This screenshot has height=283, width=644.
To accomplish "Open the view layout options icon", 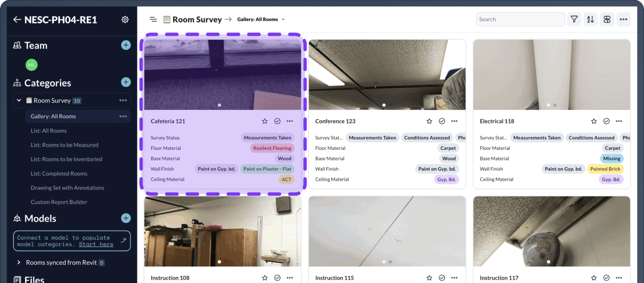I will 607,19.
